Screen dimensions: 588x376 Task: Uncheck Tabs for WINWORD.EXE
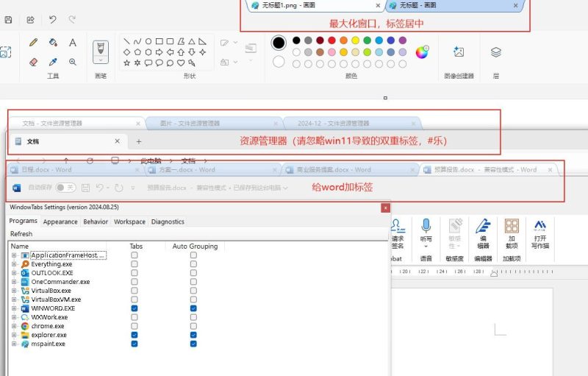135,308
